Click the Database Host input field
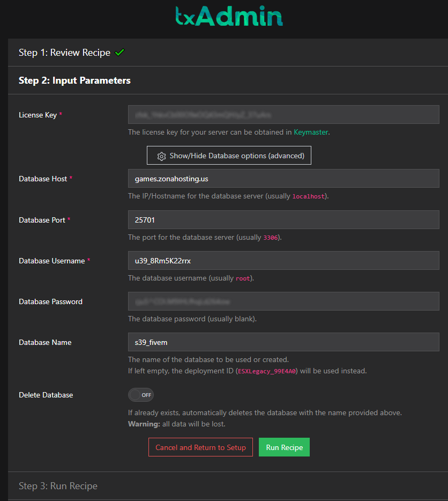The height and width of the screenshot is (501, 448). point(283,179)
